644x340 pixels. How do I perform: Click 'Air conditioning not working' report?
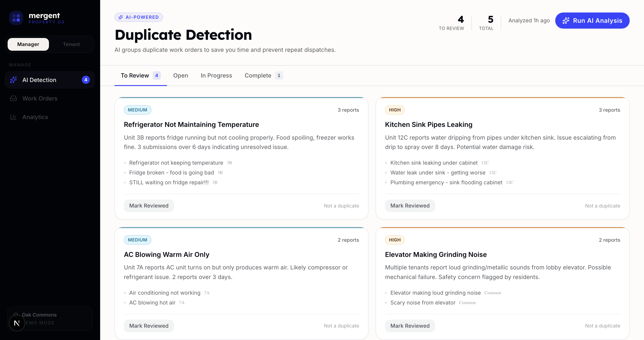[165, 293]
